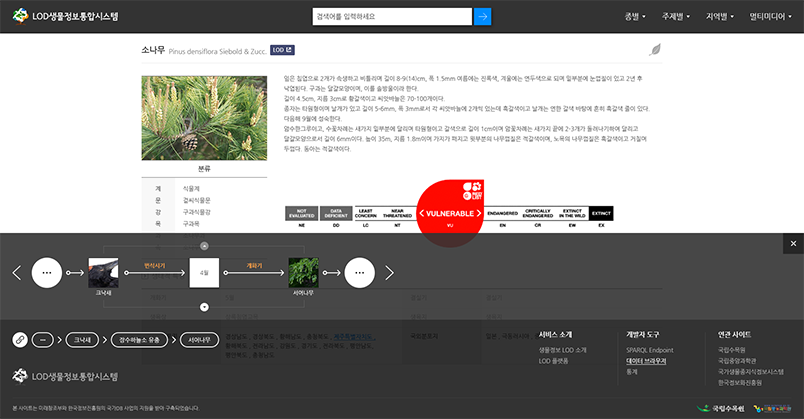The width and height of the screenshot is (804, 419).
Task: Open the 멀티미디어 dropdown menu
Action: pos(771,16)
